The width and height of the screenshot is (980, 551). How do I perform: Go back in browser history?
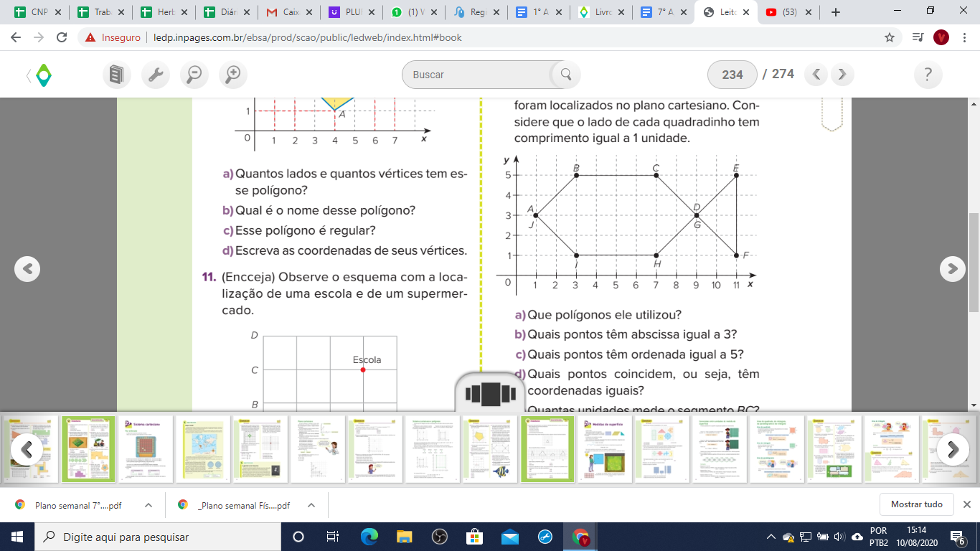click(16, 37)
